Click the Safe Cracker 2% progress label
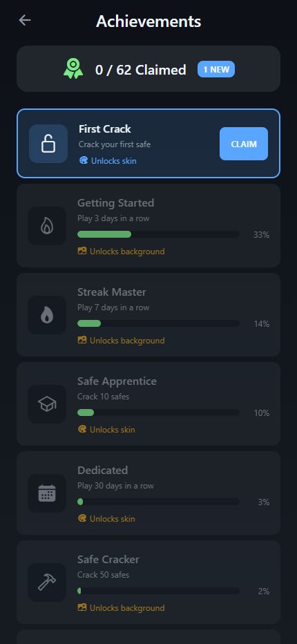The height and width of the screenshot is (644, 297). coord(264,591)
